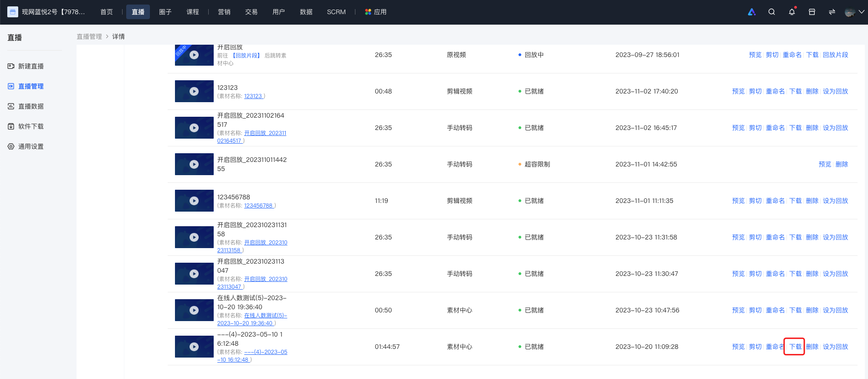Click 删除 on the 超容限制 row
Screen dimensions: 868x379
[x=842, y=164]
